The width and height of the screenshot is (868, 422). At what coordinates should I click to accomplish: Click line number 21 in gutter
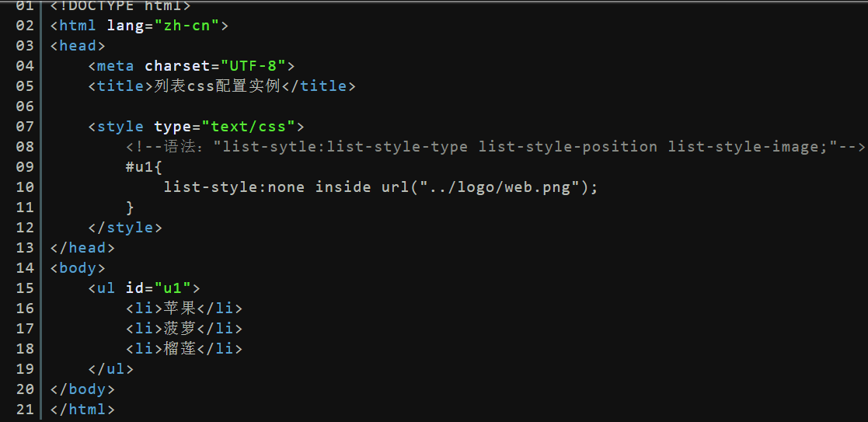(x=25, y=410)
